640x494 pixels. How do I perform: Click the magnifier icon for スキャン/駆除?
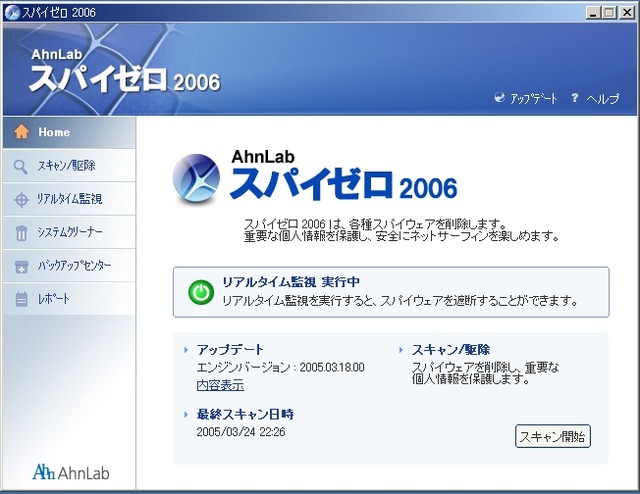[20, 167]
